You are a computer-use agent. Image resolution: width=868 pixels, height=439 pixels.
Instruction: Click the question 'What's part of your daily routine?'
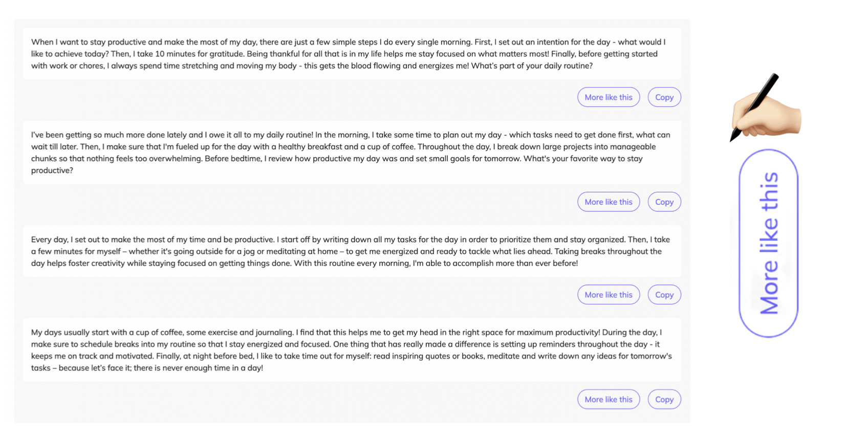(x=532, y=65)
